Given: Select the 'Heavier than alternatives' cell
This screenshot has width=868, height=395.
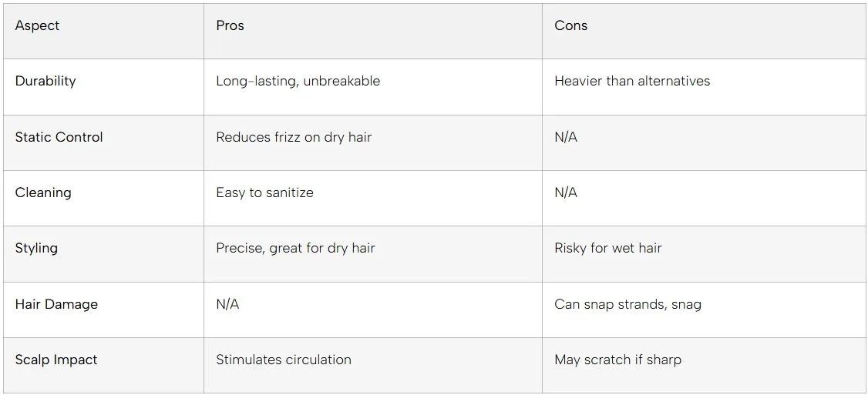Looking at the screenshot, I should 632,81.
